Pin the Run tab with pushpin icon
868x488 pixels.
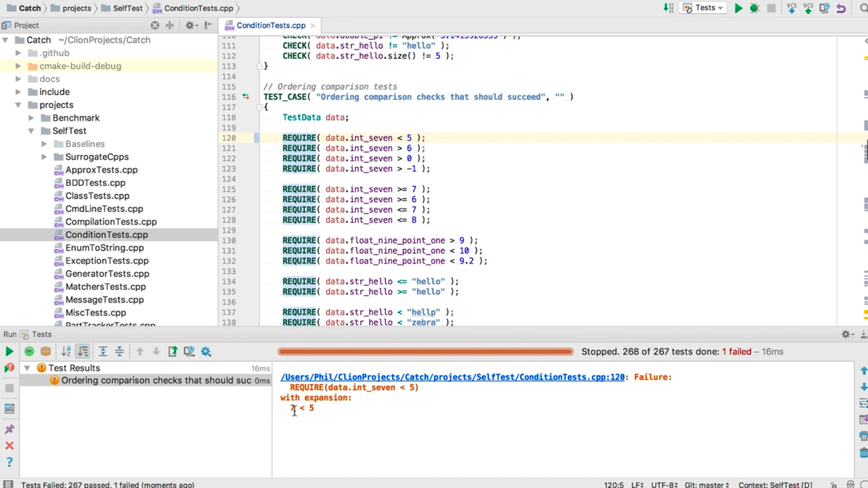(x=9, y=429)
